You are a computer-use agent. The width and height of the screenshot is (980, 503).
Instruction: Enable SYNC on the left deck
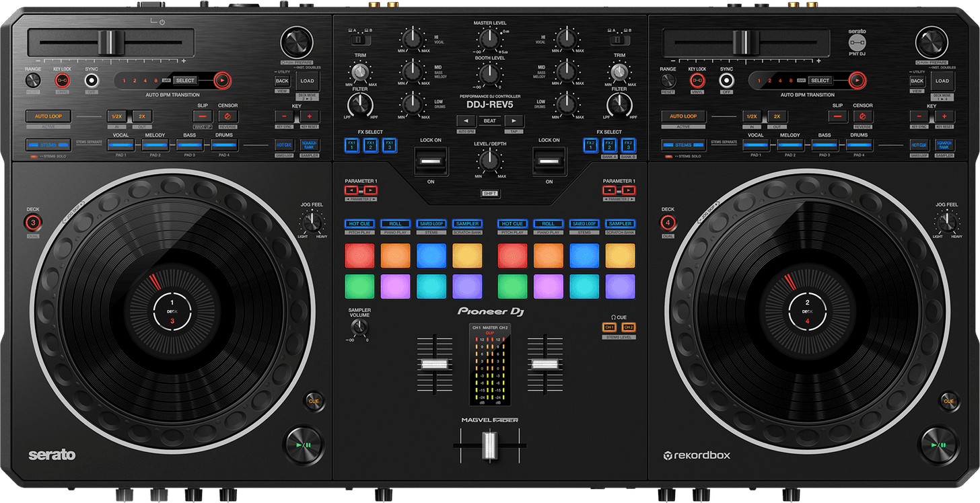pos(92,81)
